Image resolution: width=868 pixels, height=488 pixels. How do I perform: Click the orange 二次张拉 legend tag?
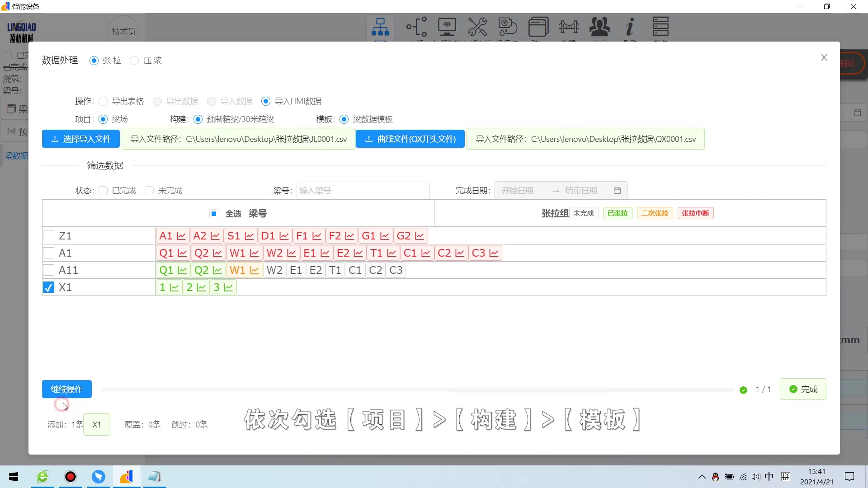click(x=655, y=213)
